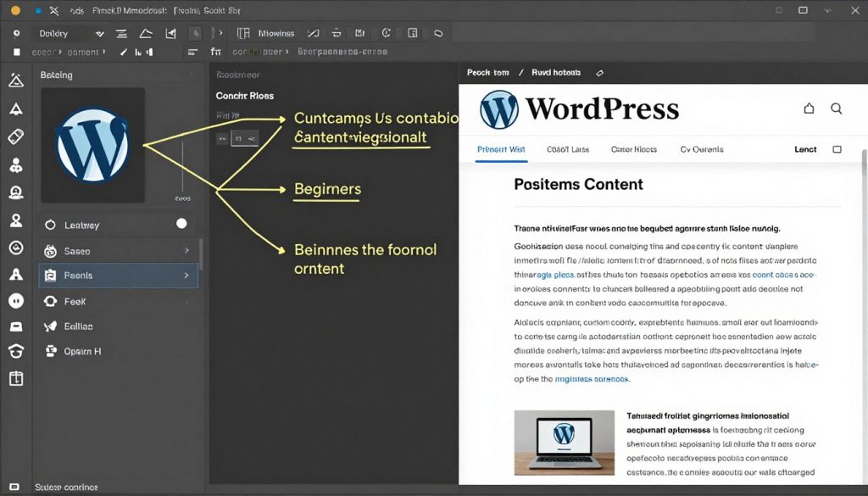Toggle the circle switch next to Leatwey
Screen dimensions: 868x496
point(181,222)
